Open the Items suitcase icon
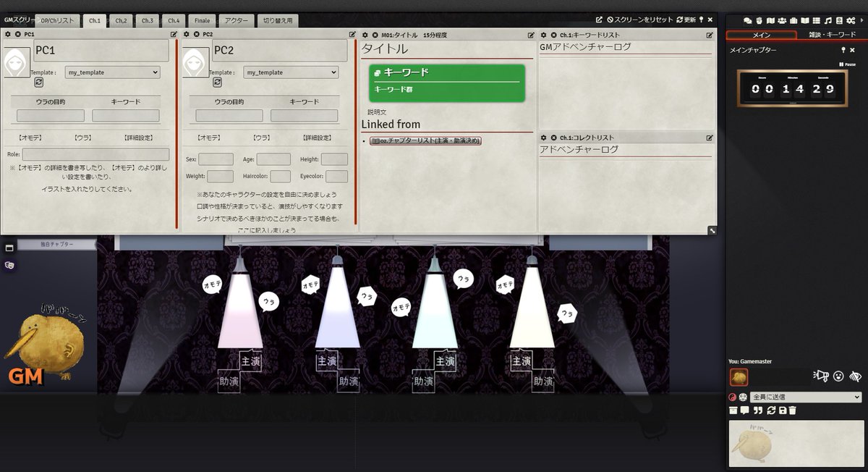This screenshot has width=868, height=472. pos(793,20)
